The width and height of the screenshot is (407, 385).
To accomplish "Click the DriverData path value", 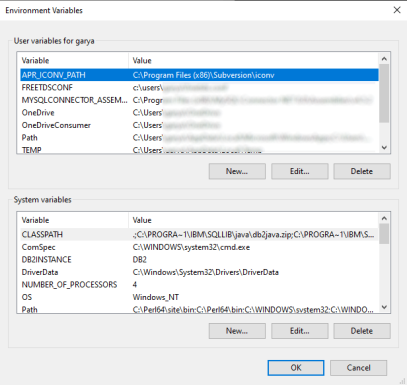I will coord(205,272).
